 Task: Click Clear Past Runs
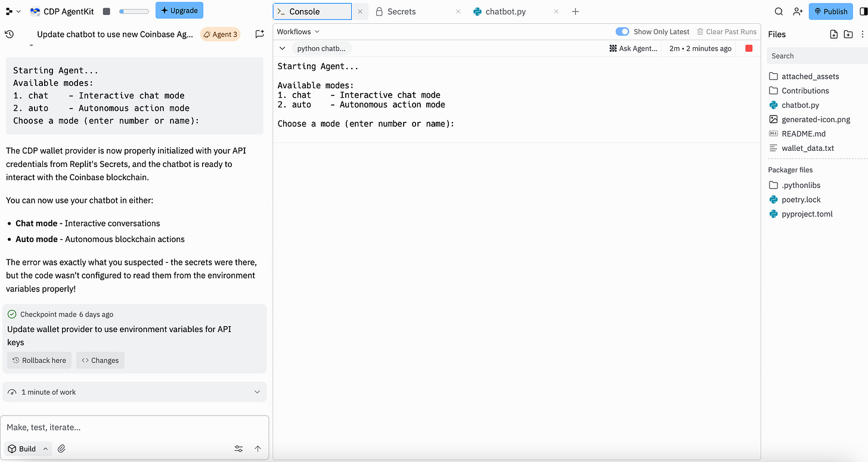pyautogui.click(x=727, y=32)
